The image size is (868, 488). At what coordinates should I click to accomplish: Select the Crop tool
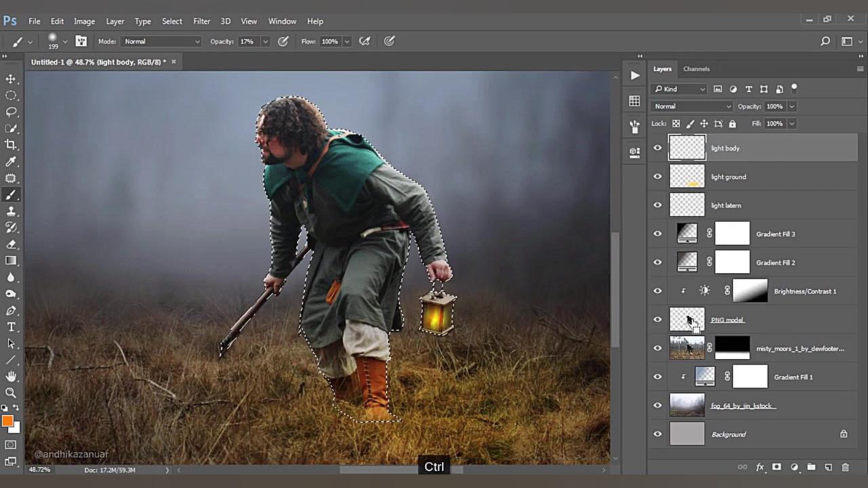11,144
